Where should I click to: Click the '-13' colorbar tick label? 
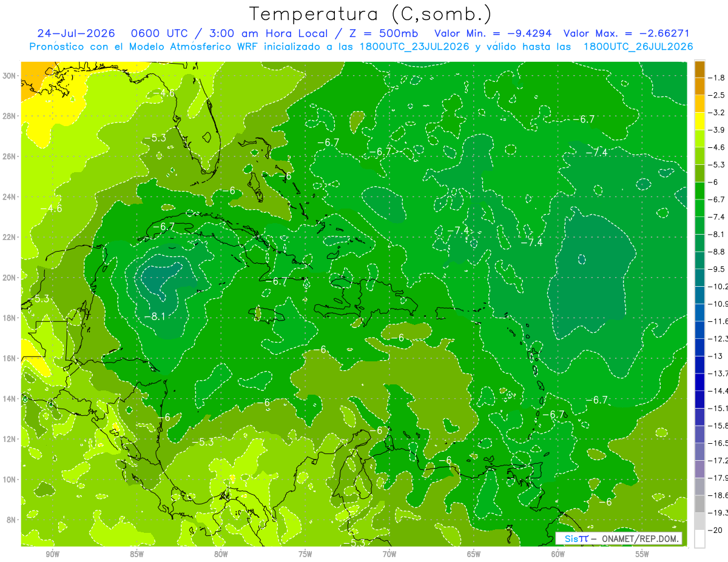pos(716,356)
